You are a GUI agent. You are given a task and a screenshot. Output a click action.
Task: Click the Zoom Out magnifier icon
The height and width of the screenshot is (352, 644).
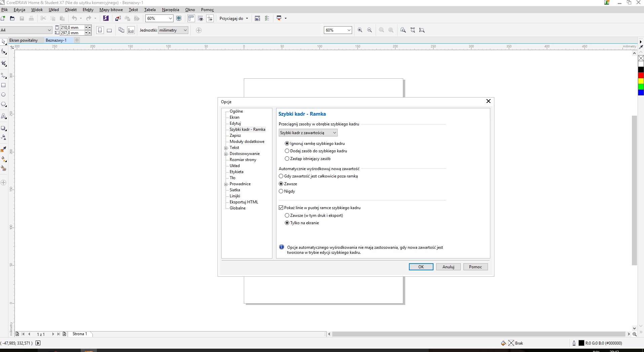(370, 30)
